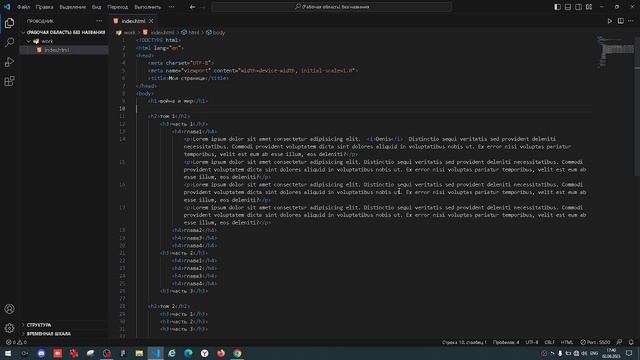Open the Accounts menu icon
Viewport: 640px width, 360px height.
[x=9, y=309]
